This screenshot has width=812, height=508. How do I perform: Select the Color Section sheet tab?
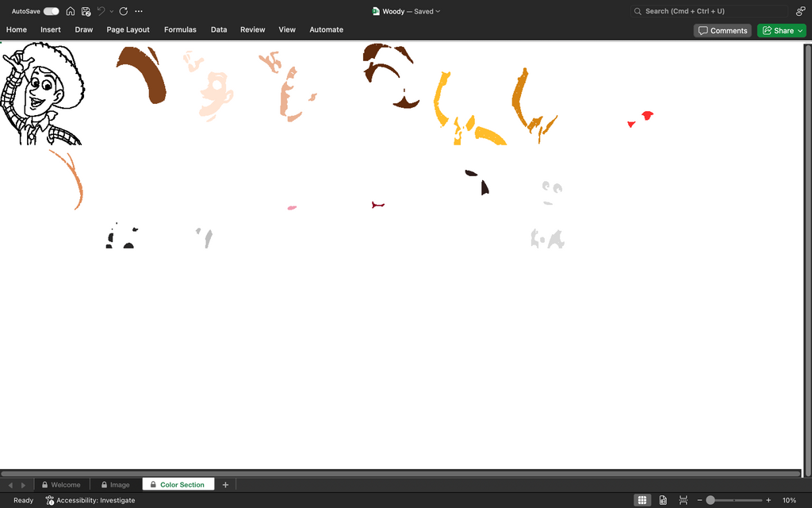[178, 485]
